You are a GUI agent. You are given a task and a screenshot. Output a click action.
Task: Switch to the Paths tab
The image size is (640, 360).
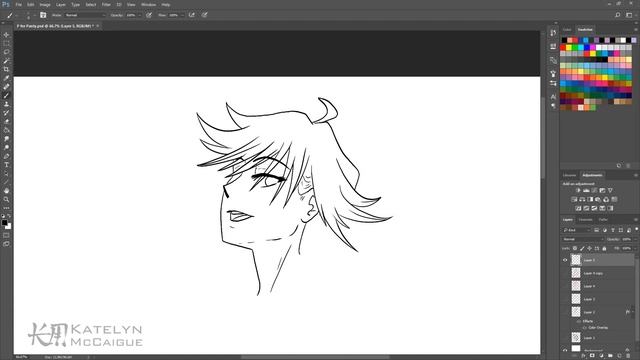tap(603, 220)
